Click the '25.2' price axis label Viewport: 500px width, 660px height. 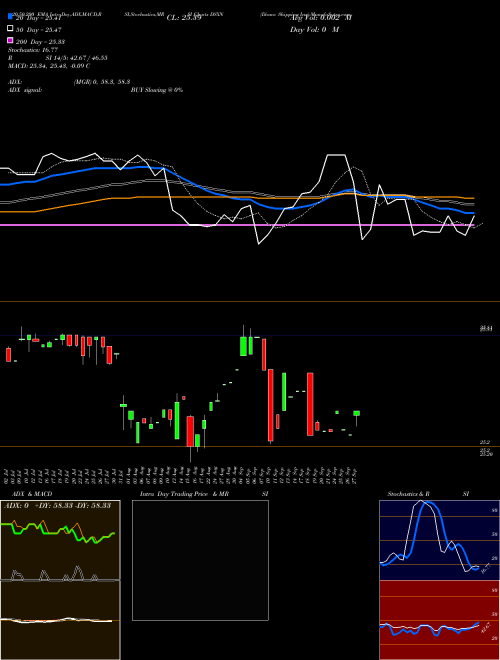(x=485, y=442)
